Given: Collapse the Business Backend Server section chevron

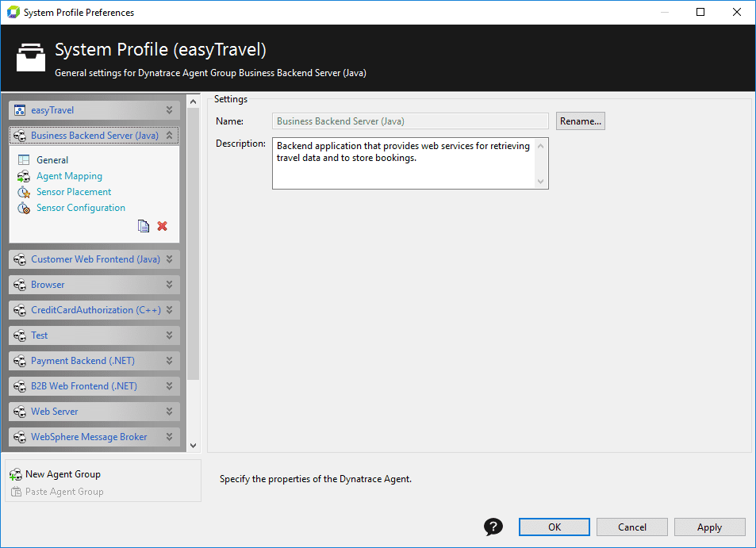Looking at the screenshot, I should [x=169, y=136].
